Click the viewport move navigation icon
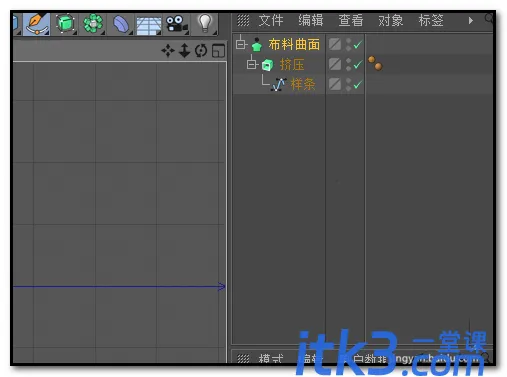Screen dimensions: 507x377 (x=168, y=51)
